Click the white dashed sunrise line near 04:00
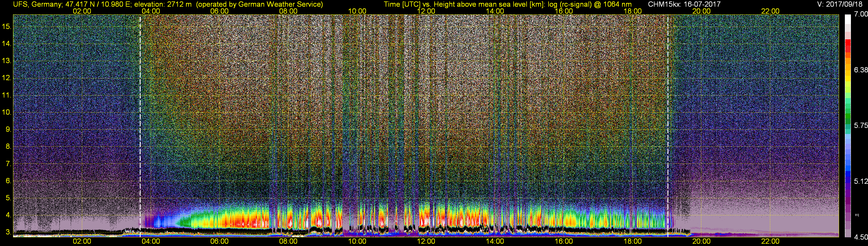This screenshot has height=246, width=868. 140,126
